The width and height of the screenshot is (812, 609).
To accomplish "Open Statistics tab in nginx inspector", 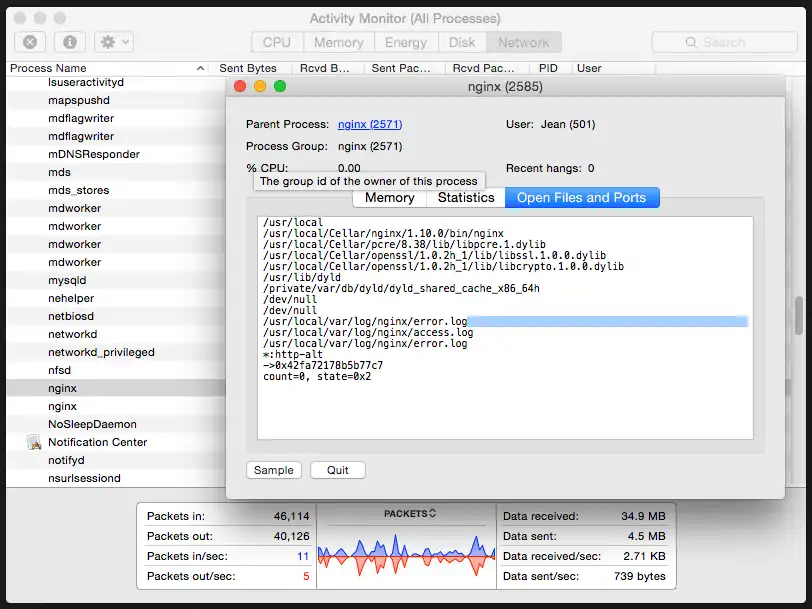I will click(466, 198).
